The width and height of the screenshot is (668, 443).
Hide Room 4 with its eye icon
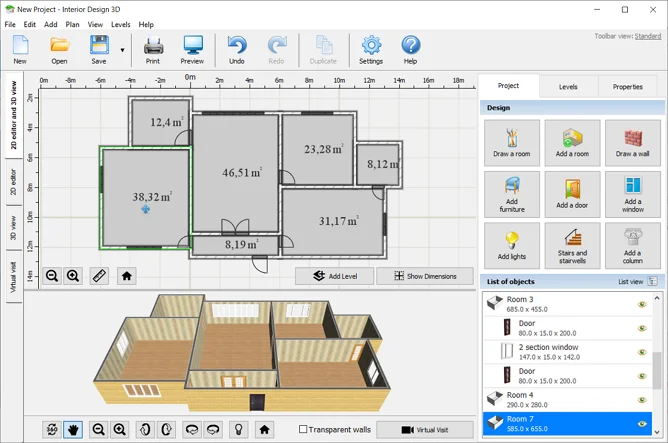pyautogui.click(x=642, y=400)
